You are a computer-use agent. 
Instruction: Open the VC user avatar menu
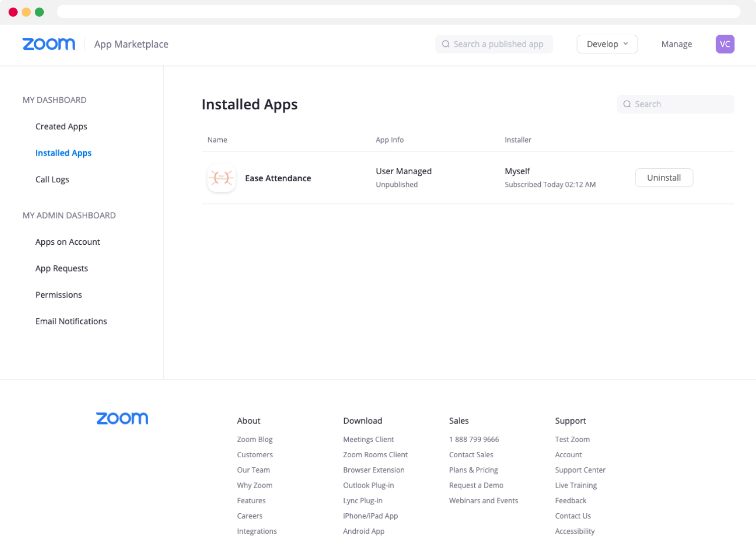point(725,44)
